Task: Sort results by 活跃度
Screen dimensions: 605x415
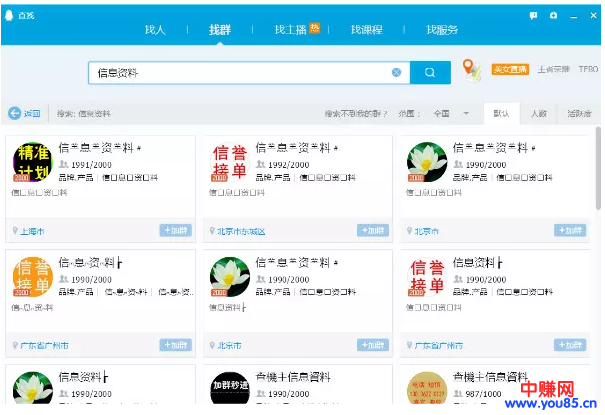Action: [x=578, y=113]
